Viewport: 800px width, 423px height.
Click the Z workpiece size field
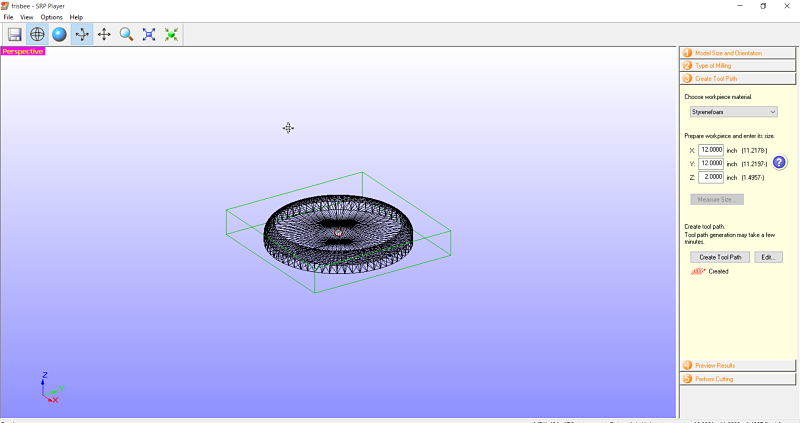711,177
